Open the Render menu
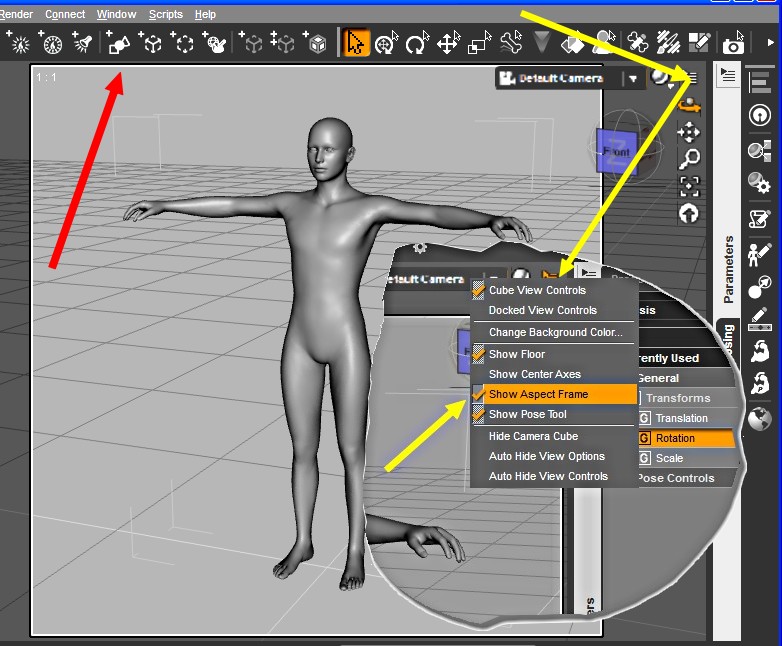 click(16, 14)
